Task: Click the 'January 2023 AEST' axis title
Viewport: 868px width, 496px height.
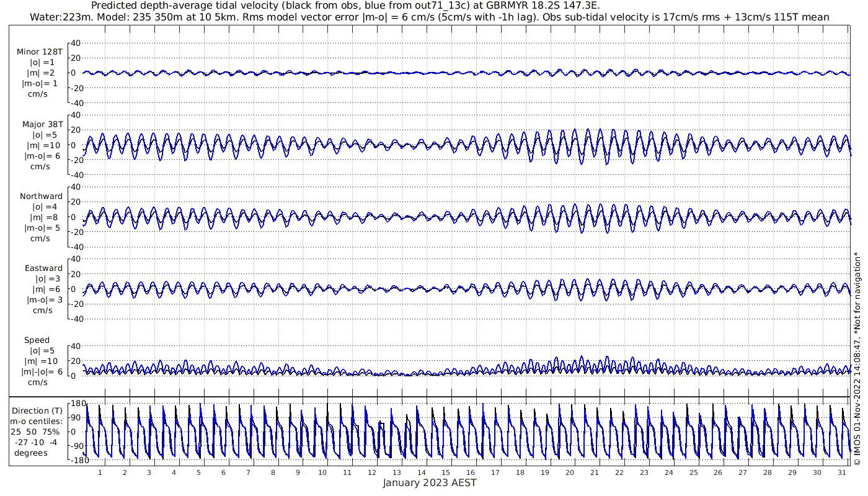Action: [430, 483]
